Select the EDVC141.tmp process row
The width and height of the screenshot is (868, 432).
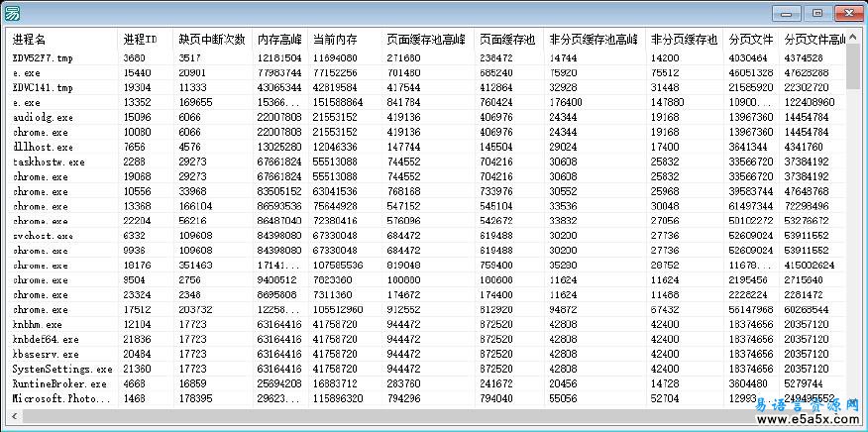click(426, 87)
